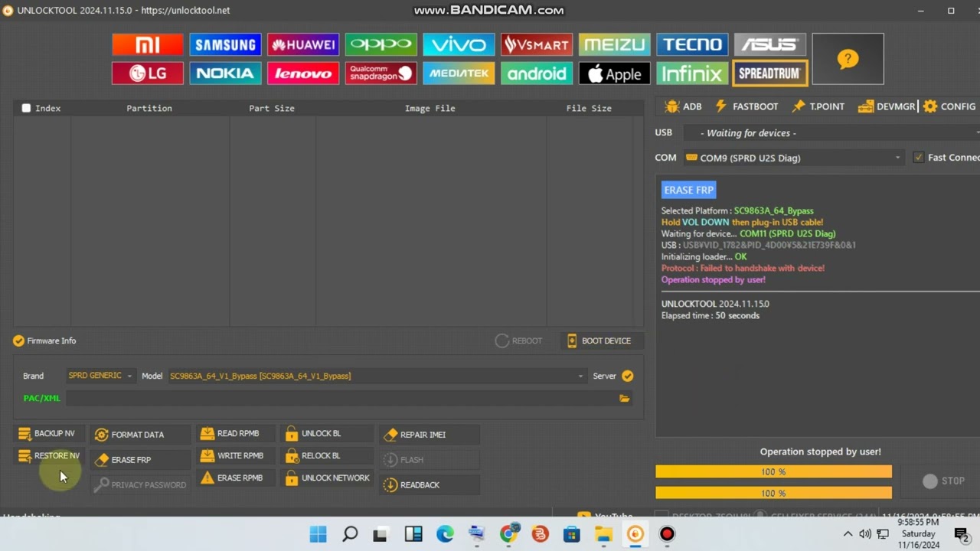Click the PAC/XML file path field
Screen dimensions: 980x551
tap(341, 398)
